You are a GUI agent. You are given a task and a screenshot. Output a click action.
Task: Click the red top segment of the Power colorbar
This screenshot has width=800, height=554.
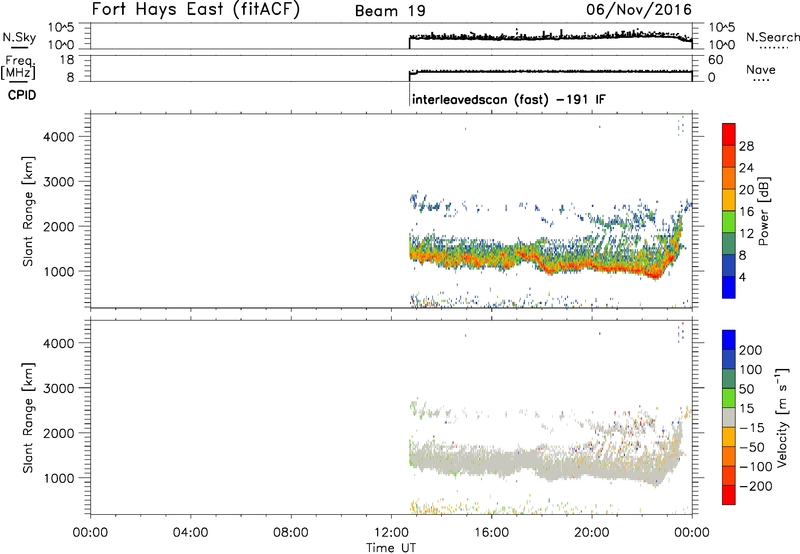[729, 134]
